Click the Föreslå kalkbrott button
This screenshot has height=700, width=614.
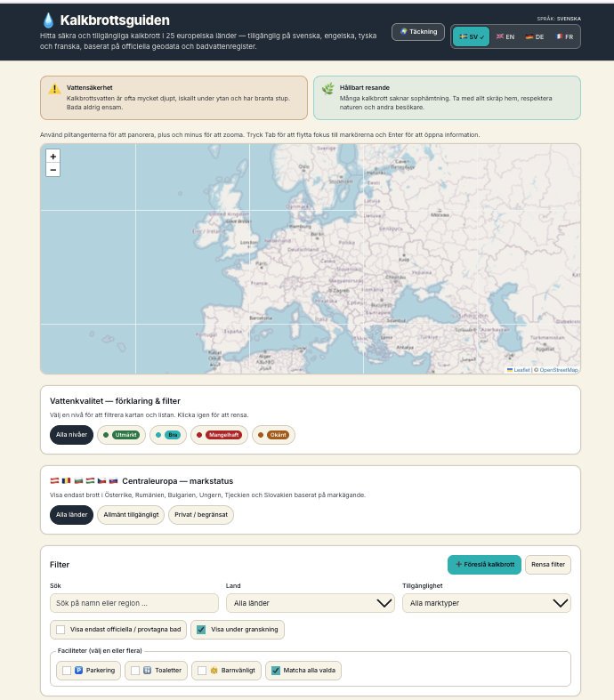coord(484,565)
